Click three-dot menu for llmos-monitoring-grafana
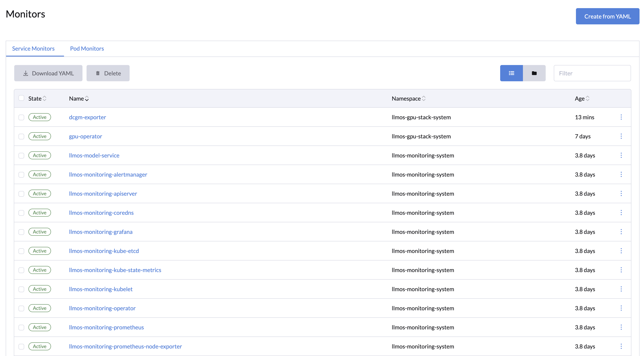The image size is (644, 356). 621,231
